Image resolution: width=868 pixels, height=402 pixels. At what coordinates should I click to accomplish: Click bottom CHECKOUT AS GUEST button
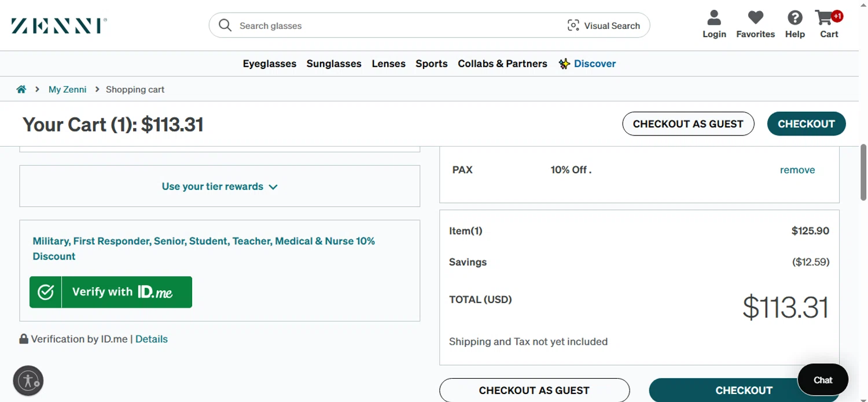pos(534,390)
